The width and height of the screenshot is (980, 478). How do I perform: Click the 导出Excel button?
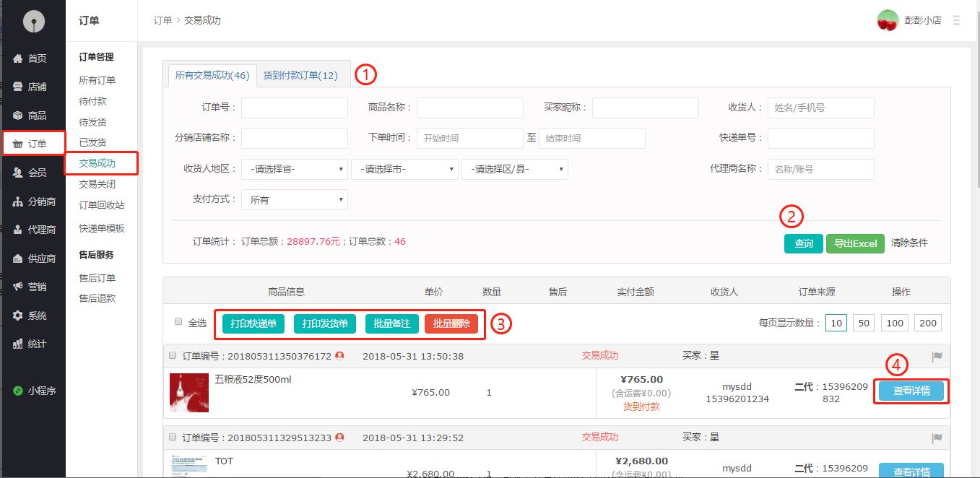coord(855,243)
